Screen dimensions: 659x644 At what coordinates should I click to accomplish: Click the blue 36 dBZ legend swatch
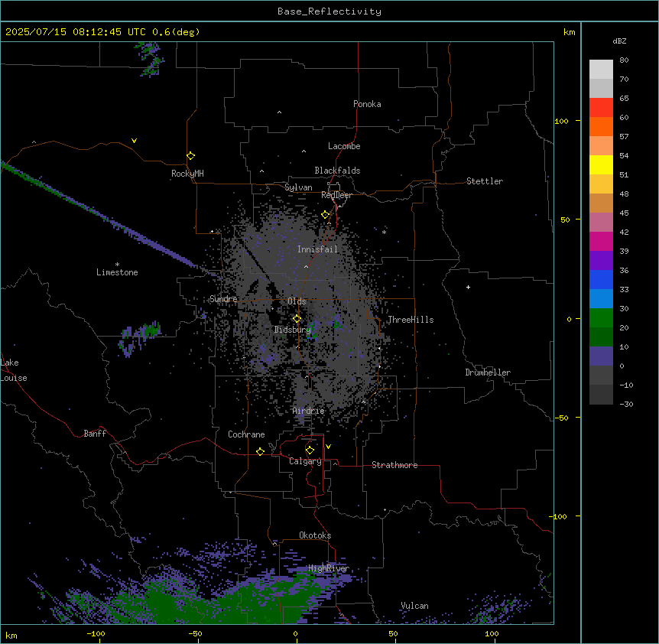(601, 279)
